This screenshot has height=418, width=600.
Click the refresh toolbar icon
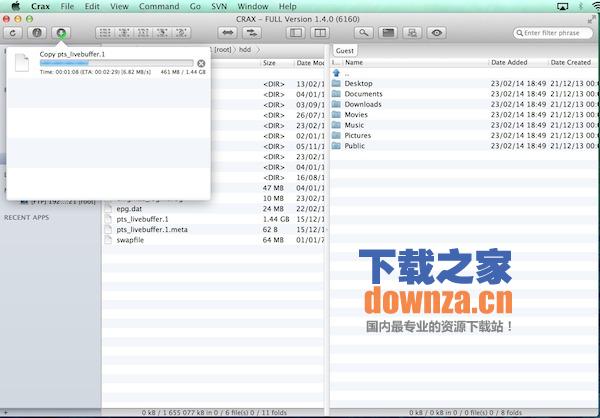(13, 33)
